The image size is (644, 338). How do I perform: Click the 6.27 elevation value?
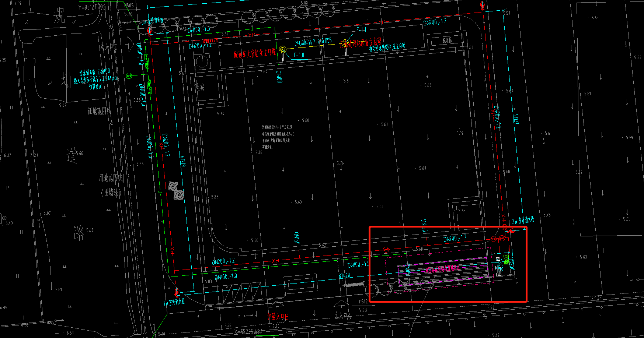[x=7, y=155]
